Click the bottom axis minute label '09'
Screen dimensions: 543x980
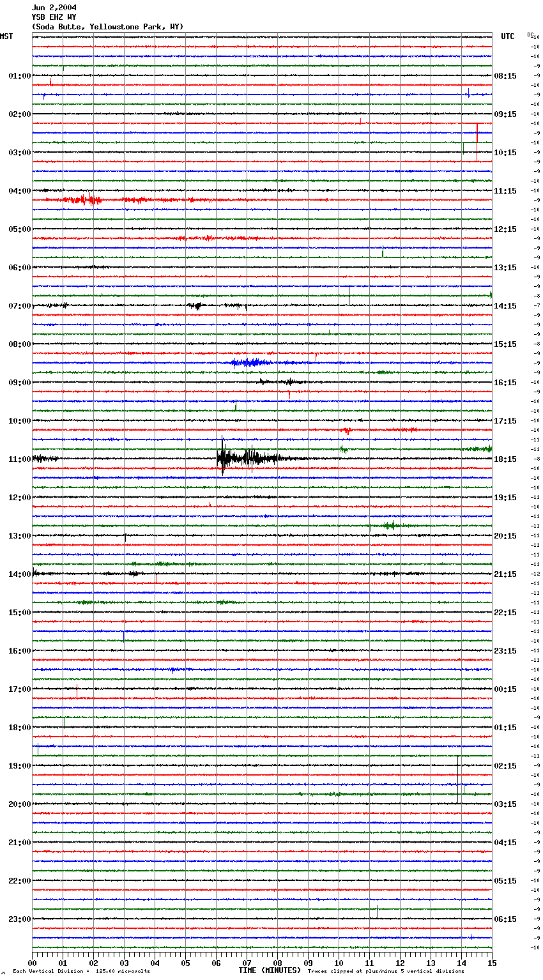pos(308,963)
